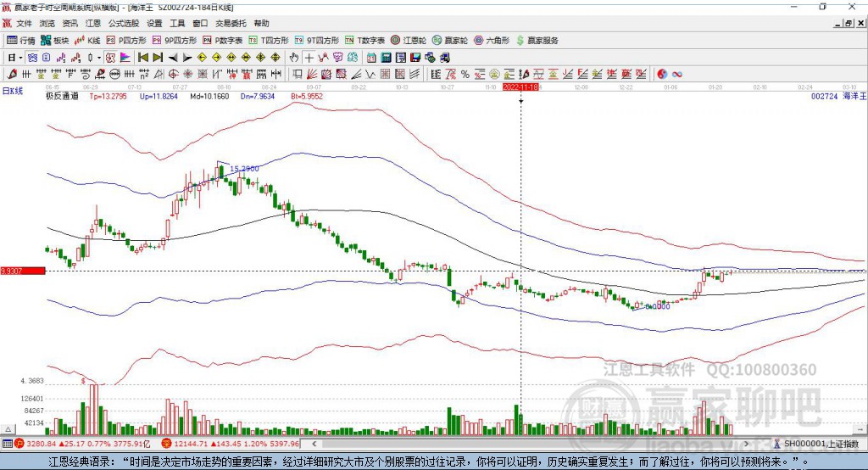
Task: Switch to the K线 chart view
Action: pos(87,41)
